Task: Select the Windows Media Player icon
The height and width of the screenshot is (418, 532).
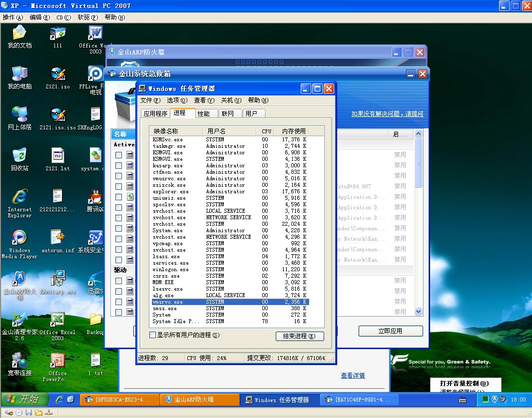Action: point(19,244)
